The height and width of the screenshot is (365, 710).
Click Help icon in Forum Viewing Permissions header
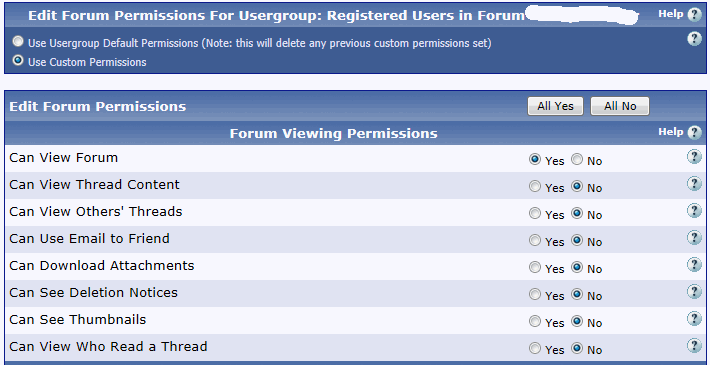[x=694, y=133]
